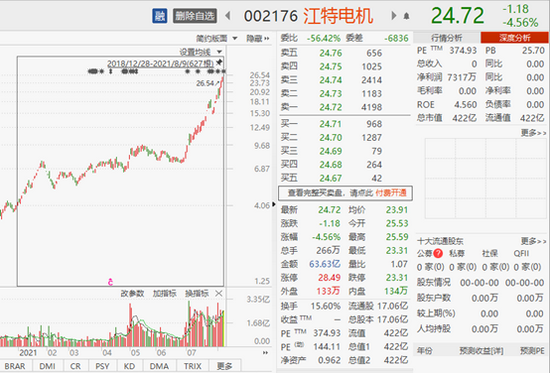
Task: Click the stock name 江特电机
Action: 338,16
